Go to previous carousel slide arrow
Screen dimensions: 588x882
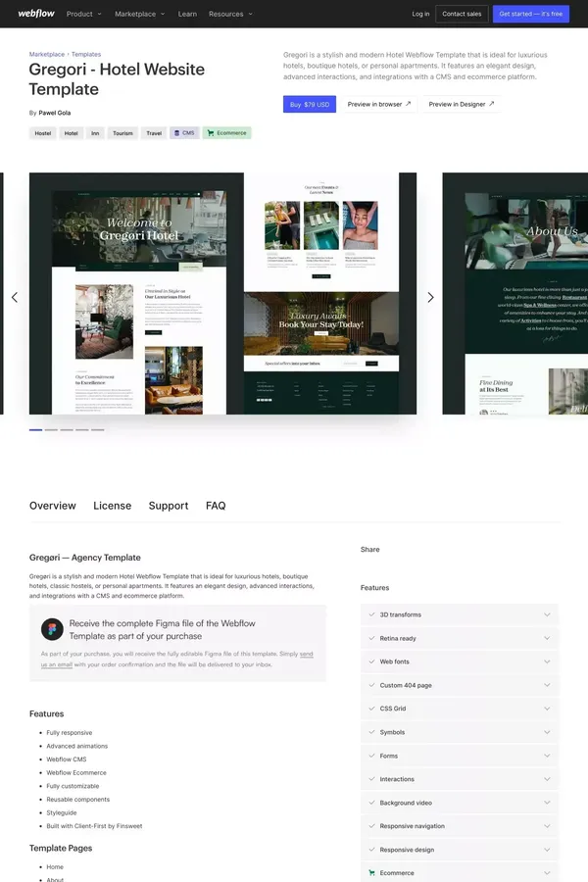pyautogui.click(x=15, y=298)
